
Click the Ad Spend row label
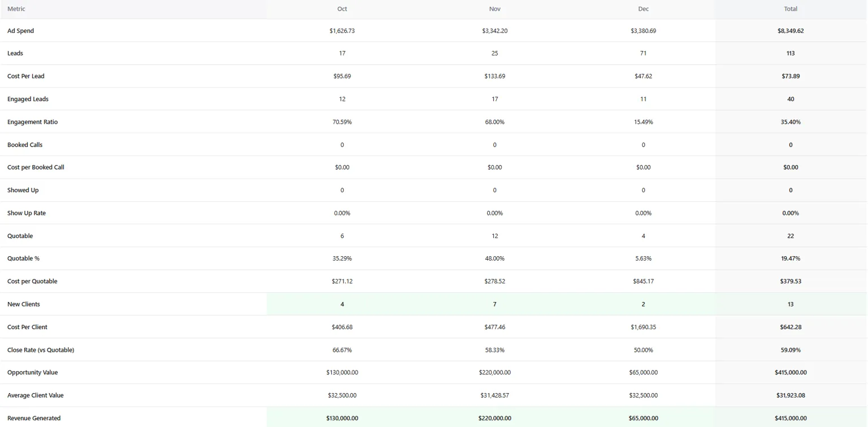coord(20,31)
